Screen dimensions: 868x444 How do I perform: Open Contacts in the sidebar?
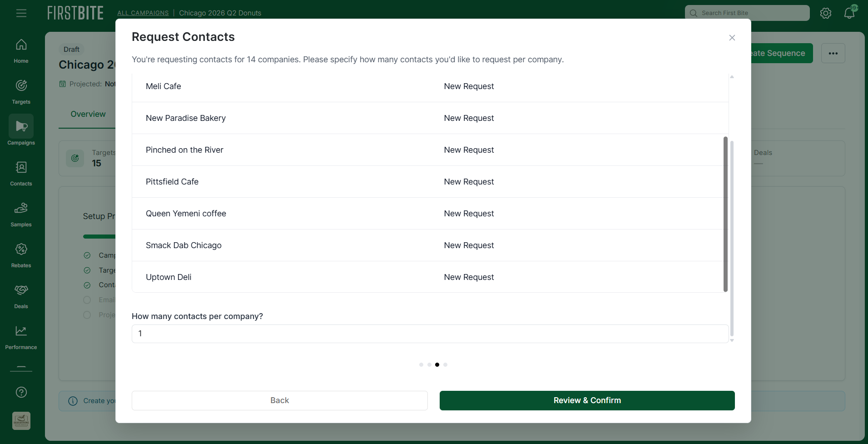pos(21,174)
